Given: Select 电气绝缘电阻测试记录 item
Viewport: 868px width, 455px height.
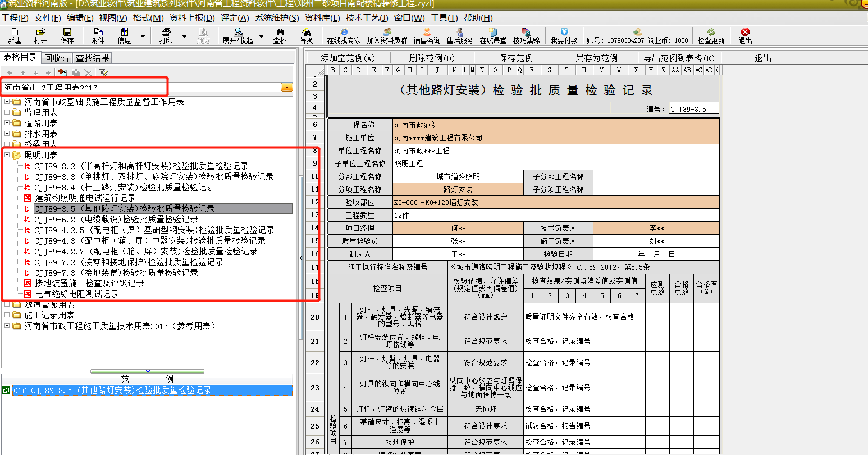Looking at the screenshot, I should click(77, 294).
